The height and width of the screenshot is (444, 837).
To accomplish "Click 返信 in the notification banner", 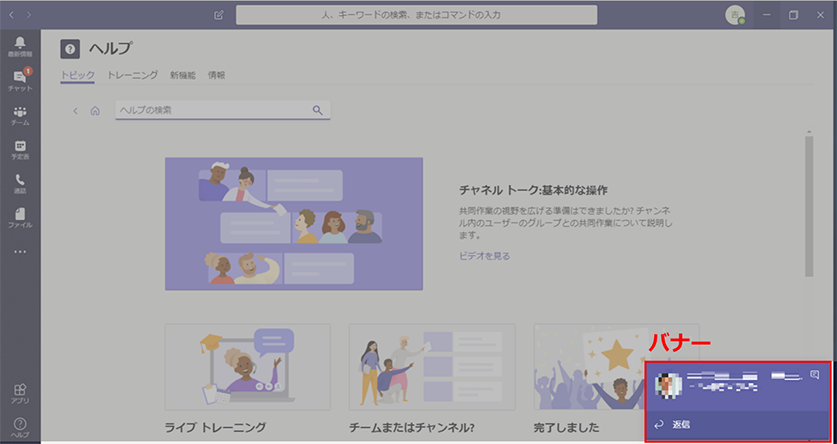I will click(x=680, y=425).
